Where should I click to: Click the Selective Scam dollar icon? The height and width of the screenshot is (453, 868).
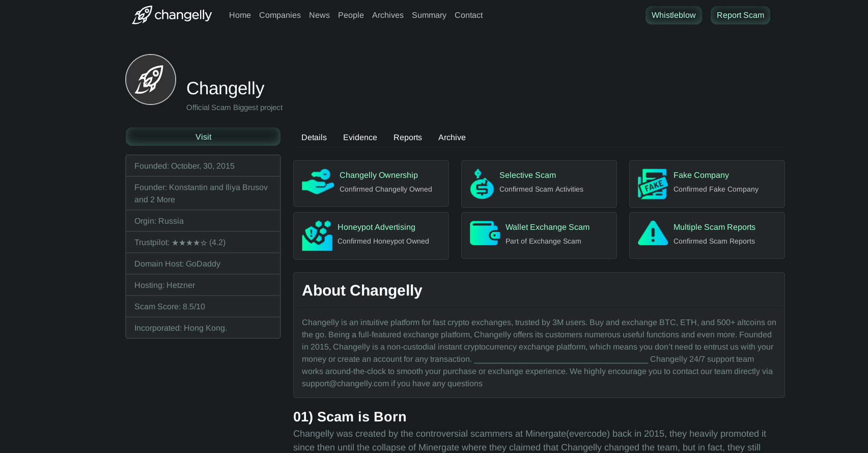[482, 184]
